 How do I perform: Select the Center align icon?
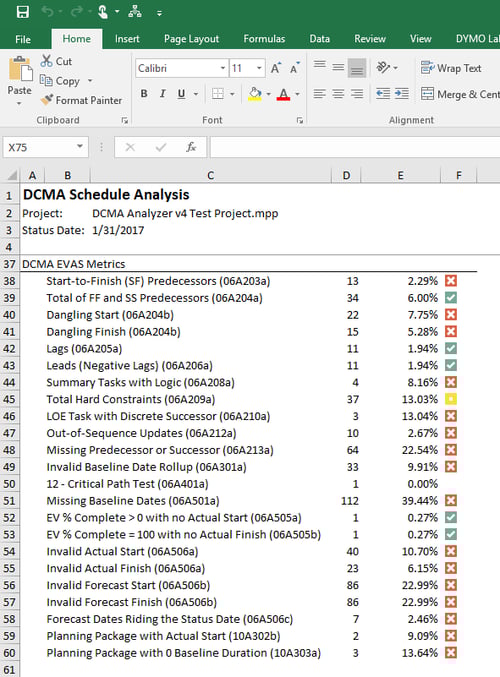click(x=338, y=94)
